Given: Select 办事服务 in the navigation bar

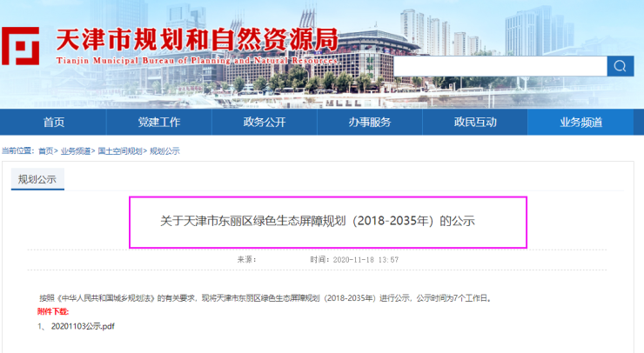Looking at the screenshot, I should (x=370, y=123).
